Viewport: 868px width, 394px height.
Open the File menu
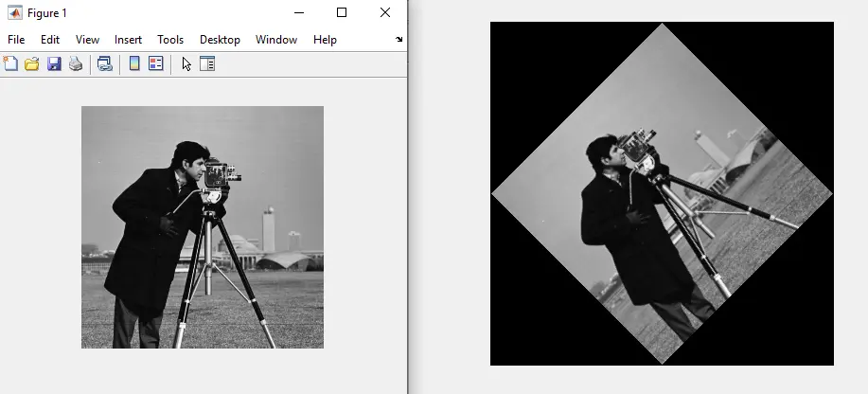16,40
